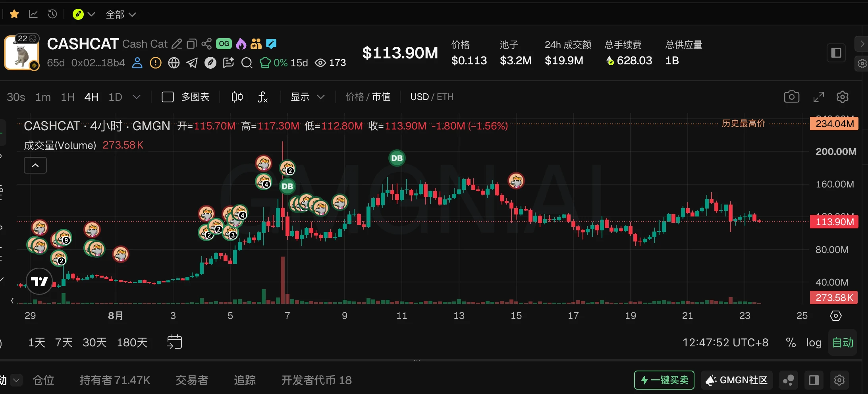The height and width of the screenshot is (394, 868).
Task: Expand the right sidebar chevron arrow
Action: (x=862, y=44)
